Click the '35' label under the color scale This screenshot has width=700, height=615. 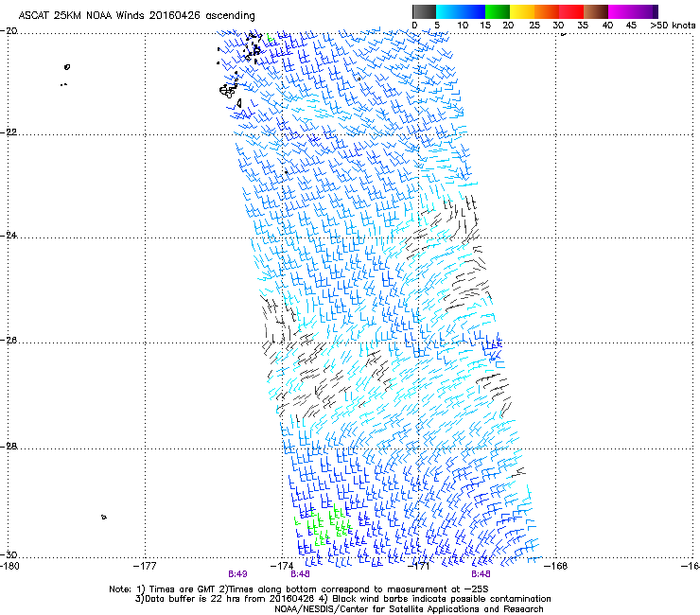[x=583, y=26]
